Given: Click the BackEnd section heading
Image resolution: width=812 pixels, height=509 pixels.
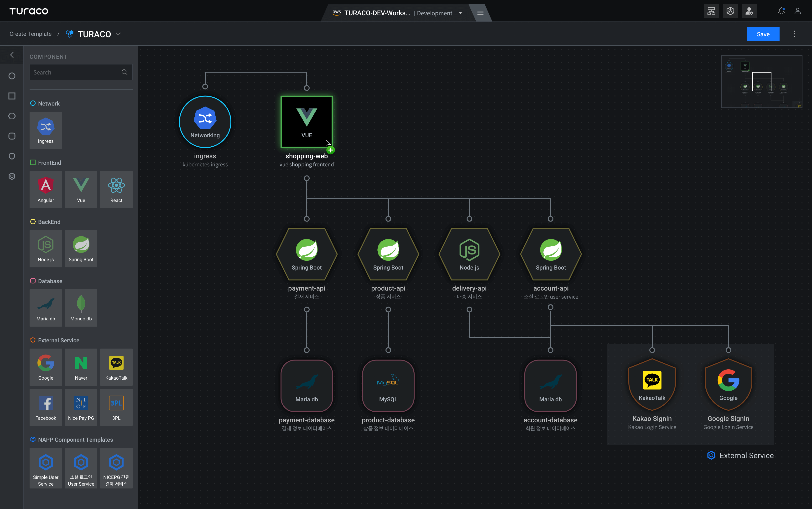Looking at the screenshot, I should coord(45,222).
